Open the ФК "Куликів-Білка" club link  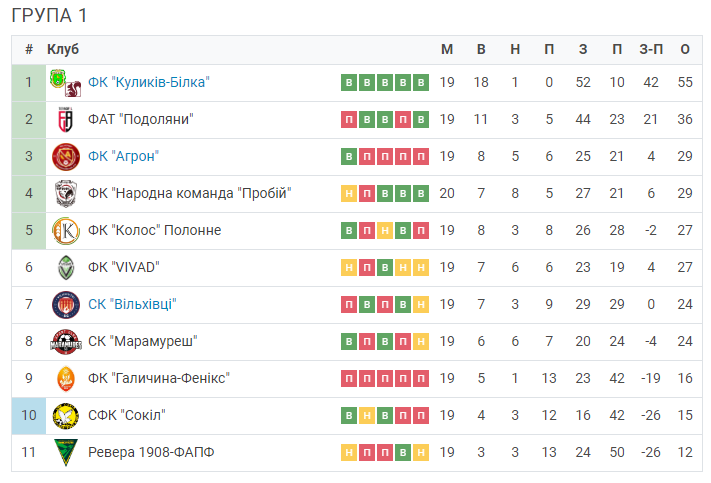(148, 83)
